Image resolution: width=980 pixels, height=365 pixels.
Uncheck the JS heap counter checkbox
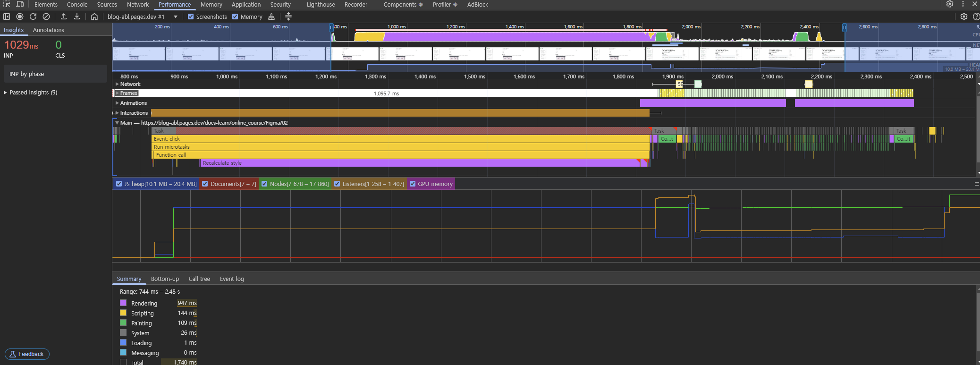[119, 184]
